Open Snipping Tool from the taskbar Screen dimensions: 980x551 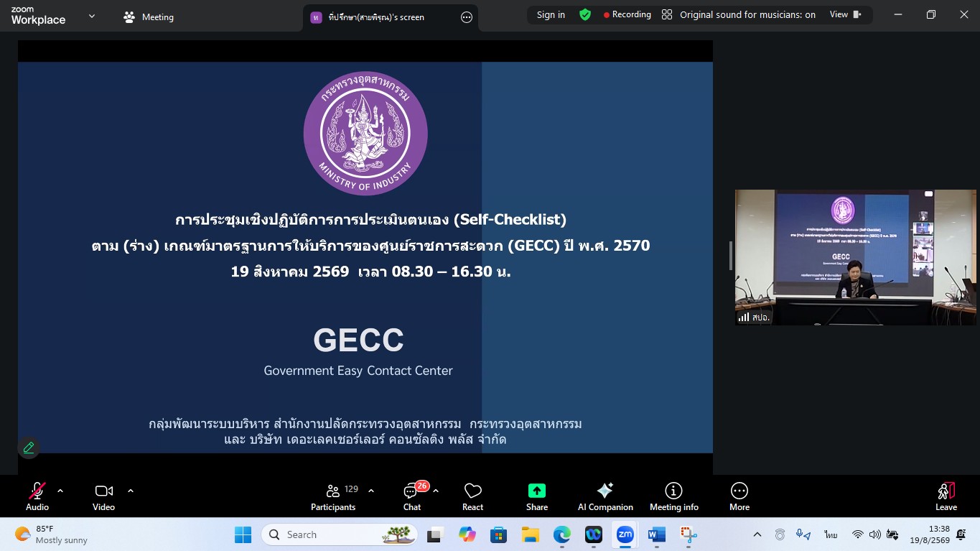tap(688, 534)
